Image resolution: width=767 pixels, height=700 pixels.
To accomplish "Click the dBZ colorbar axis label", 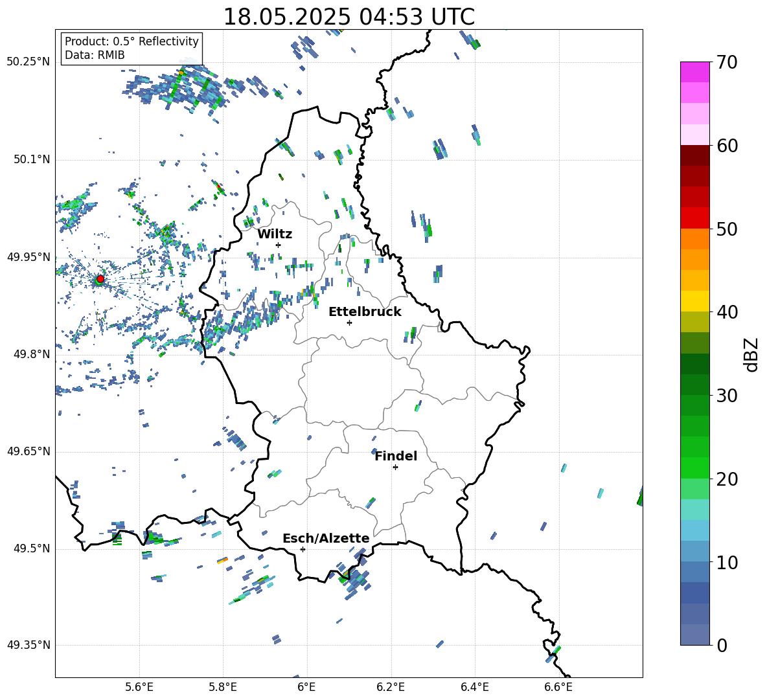I will pos(752,354).
